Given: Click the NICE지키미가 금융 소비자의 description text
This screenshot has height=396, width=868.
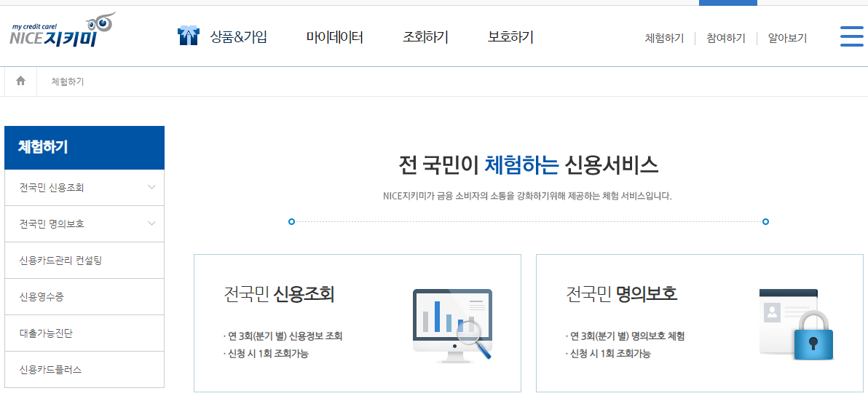Looking at the screenshot, I should tap(527, 197).
